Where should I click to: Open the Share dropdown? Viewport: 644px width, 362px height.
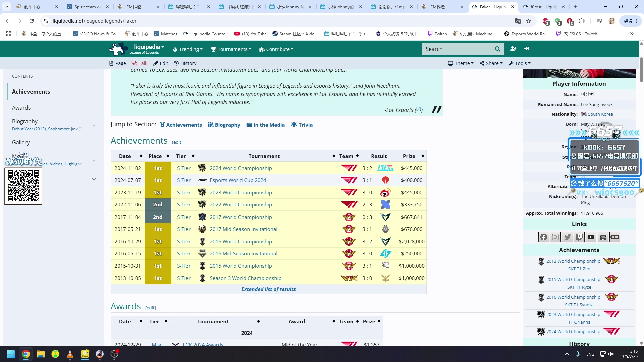491,63
